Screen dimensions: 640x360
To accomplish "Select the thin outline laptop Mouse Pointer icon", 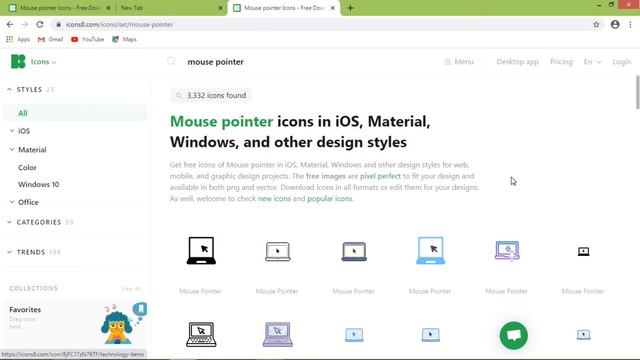I will click(278, 251).
